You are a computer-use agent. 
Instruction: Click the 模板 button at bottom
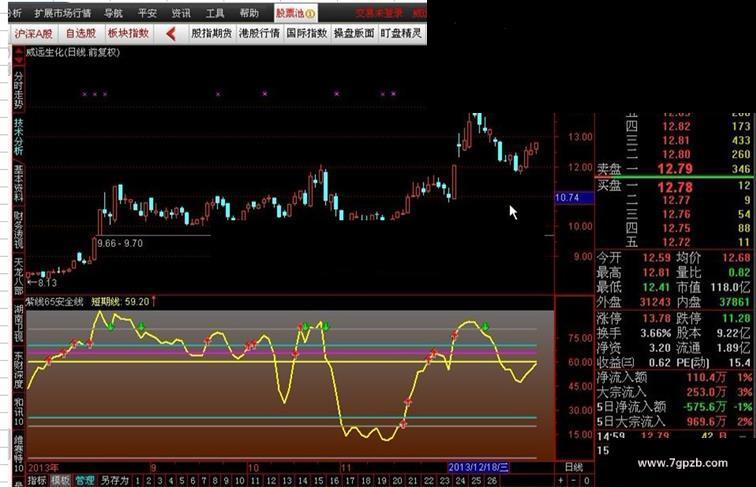pos(60,480)
